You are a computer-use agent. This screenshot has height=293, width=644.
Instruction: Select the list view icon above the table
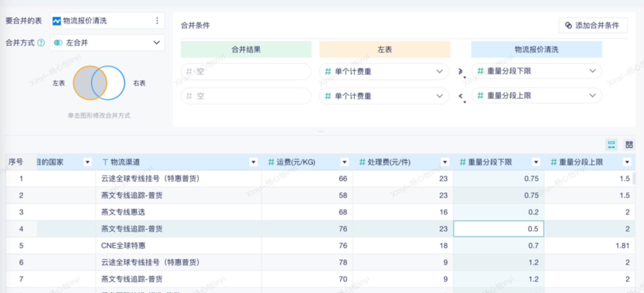611,144
